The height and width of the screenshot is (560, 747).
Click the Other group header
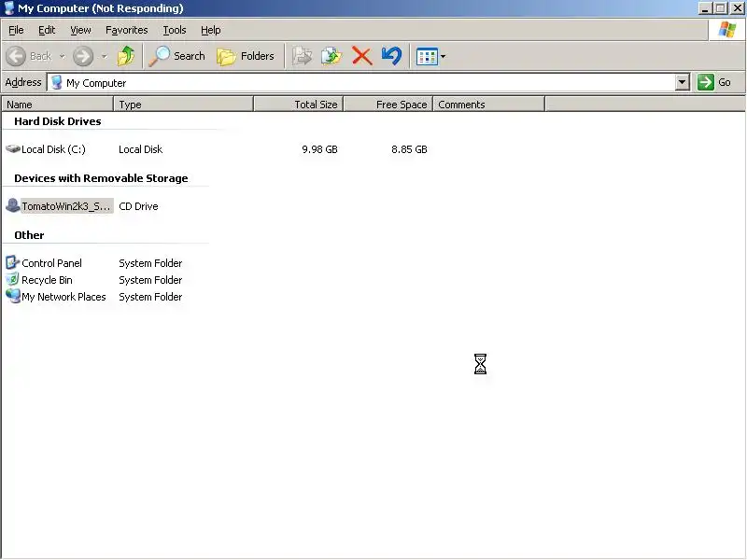tap(29, 235)
